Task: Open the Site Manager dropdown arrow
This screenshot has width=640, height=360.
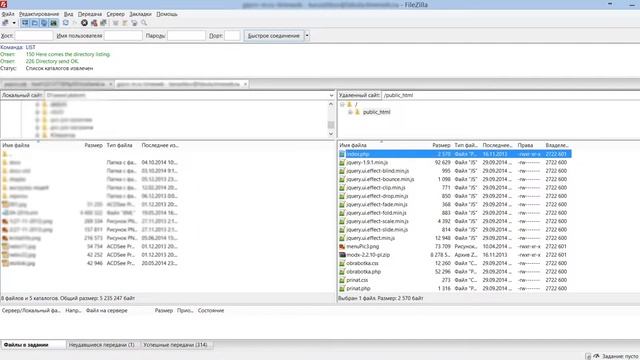Action: click(14, 23)
